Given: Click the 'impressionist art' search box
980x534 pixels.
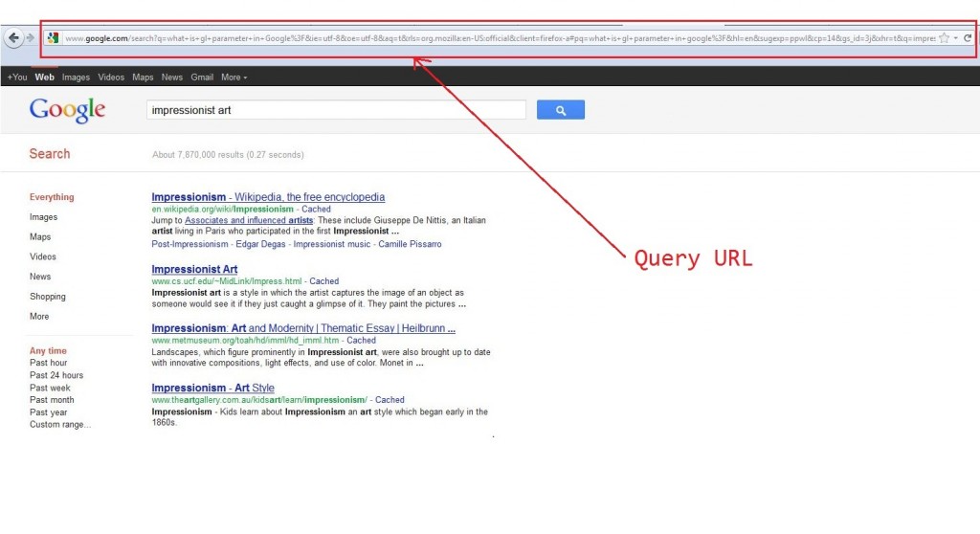Looking at the screenshot, I should [336, 110].
